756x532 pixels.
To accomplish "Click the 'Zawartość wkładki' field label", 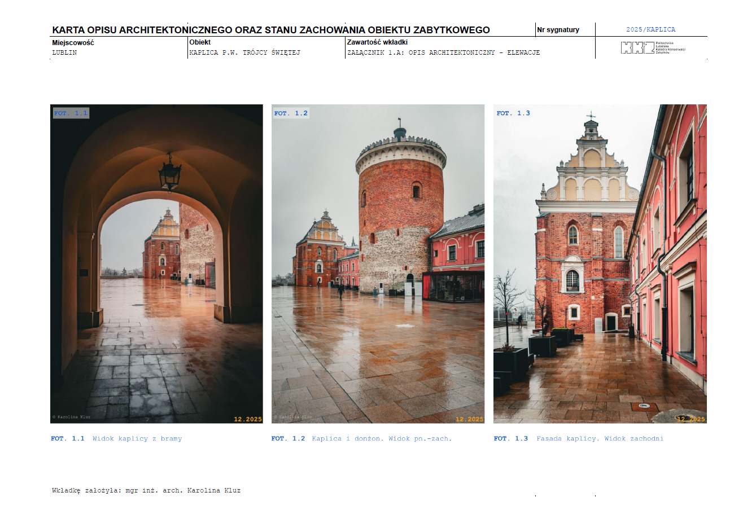I will pos(377,42).
